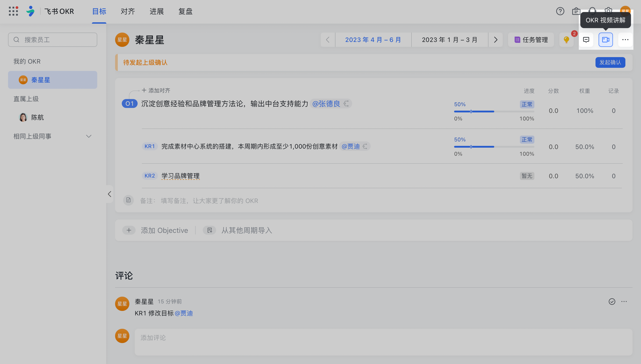Open the notes document icon beside 备注

(128, 200)
